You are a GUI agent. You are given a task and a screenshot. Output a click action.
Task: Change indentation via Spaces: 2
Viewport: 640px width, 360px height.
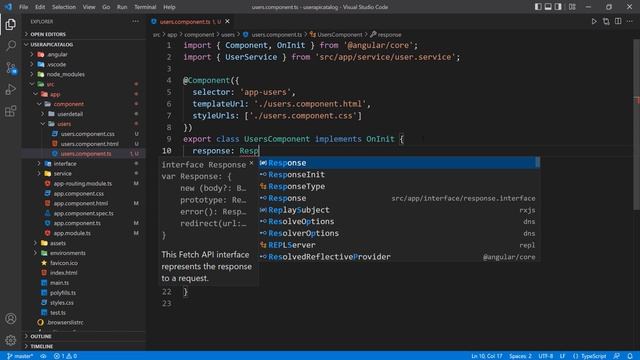[x=520, y=356]
